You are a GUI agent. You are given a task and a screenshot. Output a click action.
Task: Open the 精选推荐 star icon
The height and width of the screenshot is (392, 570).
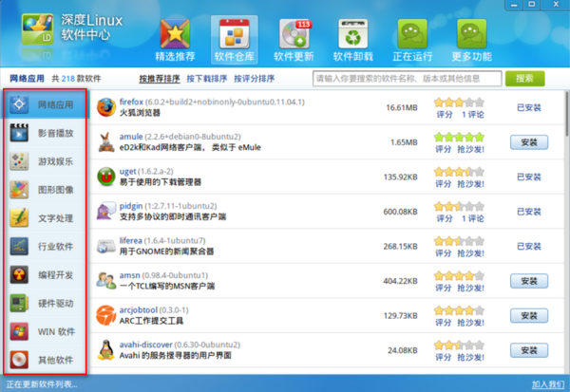pyautogui.click(x=175, y=34)
